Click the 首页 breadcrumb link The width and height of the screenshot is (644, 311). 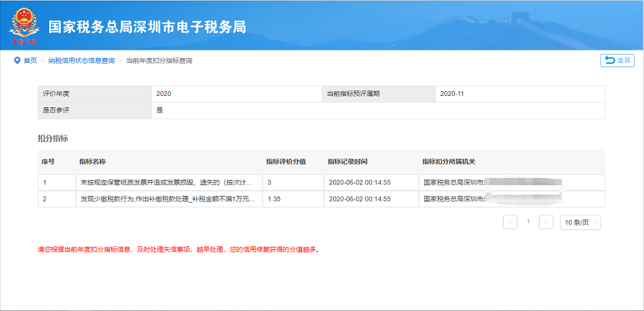30,61
